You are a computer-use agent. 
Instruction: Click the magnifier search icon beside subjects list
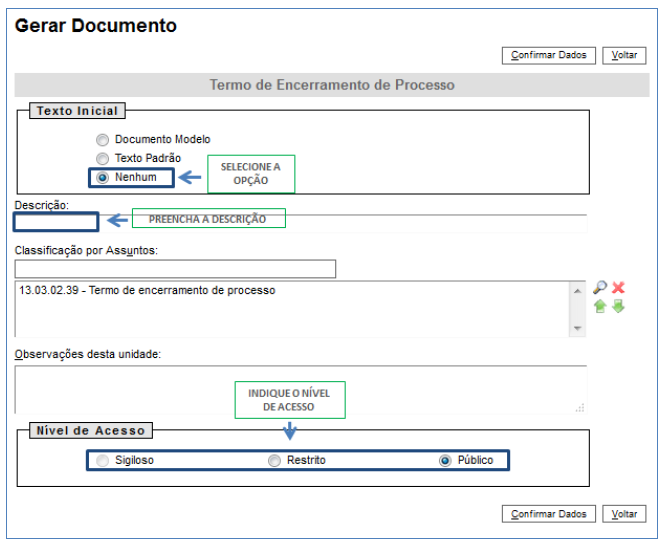click(600, 288)
